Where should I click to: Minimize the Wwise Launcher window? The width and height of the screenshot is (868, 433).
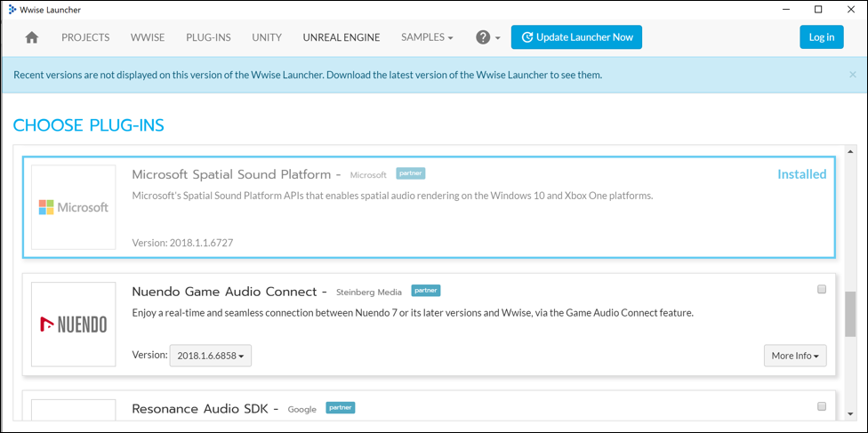point(787,10)
